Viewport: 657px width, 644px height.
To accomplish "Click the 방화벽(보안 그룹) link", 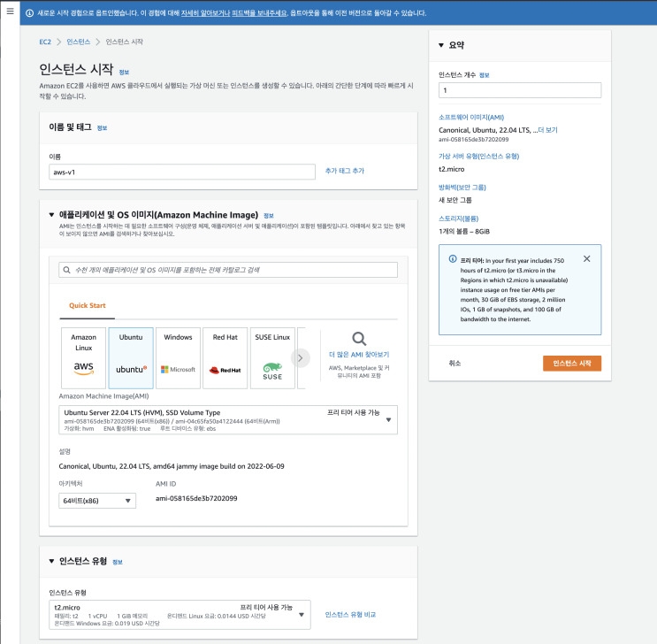I will (462, 188).
